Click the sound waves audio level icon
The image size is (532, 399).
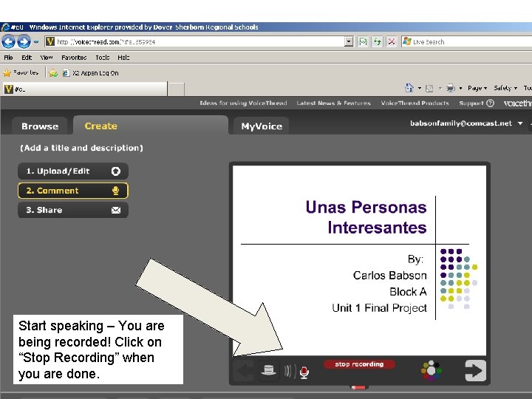point(290,371)
